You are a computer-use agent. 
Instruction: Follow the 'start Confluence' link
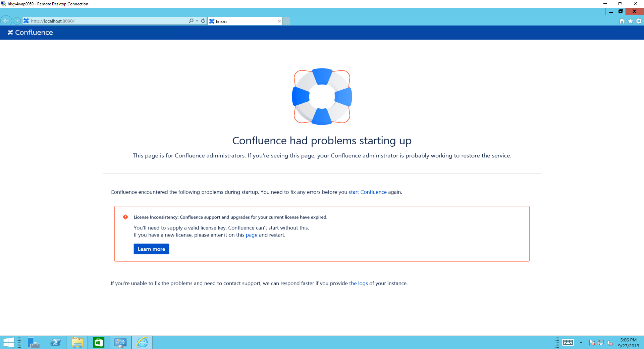pos(368,192)
